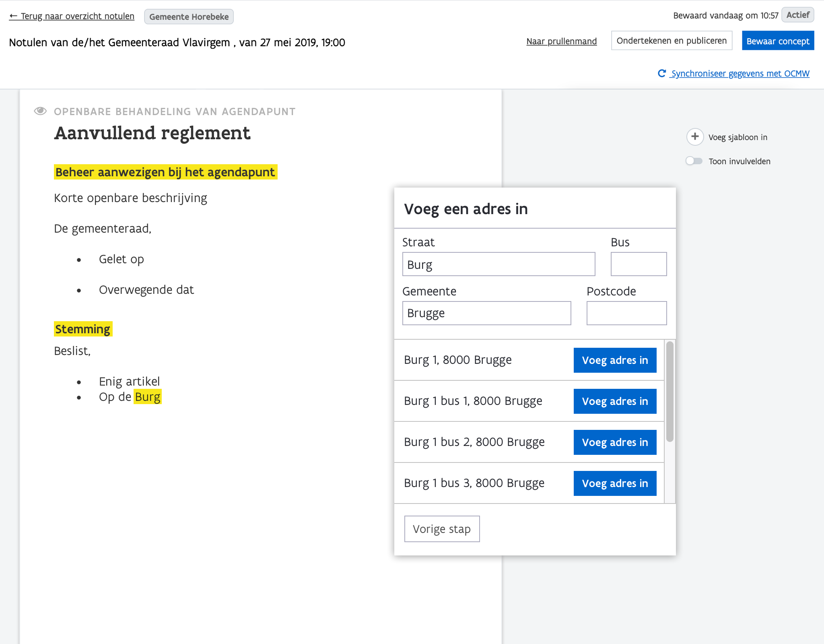Screen dimensions: 824x644
Task: Enable the Toon invulvelden switch
Action: pos(694,161)
